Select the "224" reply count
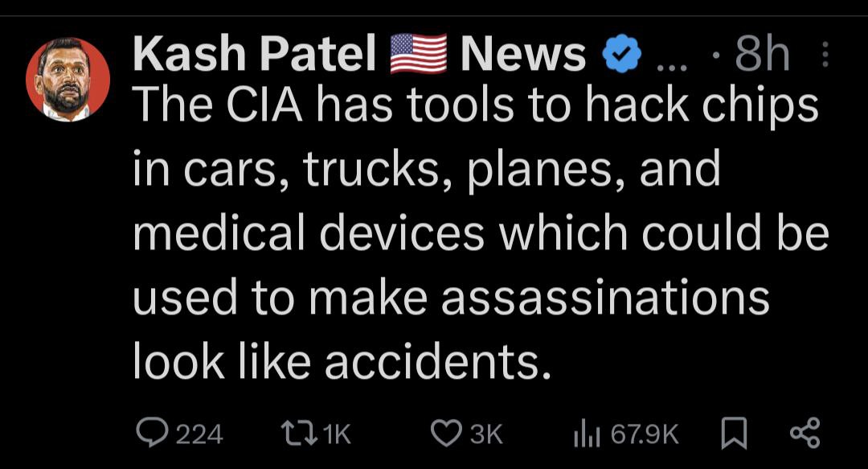 pyautogui.click(x=199, y=435)
